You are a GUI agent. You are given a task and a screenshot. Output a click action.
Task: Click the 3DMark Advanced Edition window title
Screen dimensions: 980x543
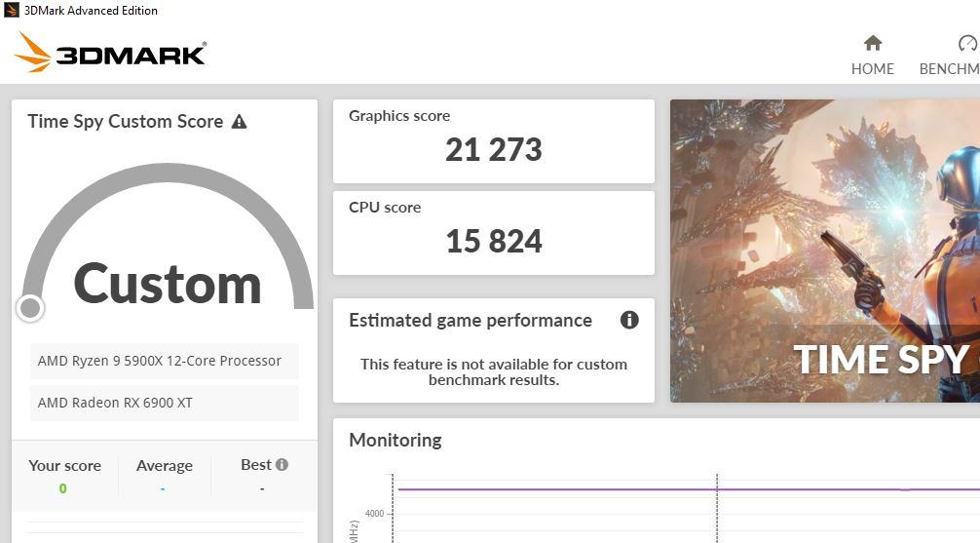coord(91,10)
